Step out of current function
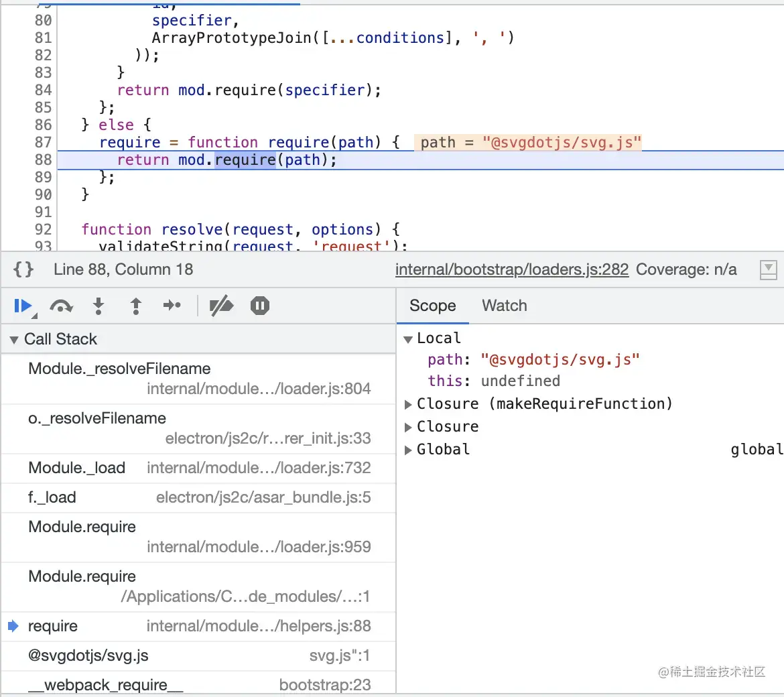This screenshot has width=784, height=697. coord(135,306)
